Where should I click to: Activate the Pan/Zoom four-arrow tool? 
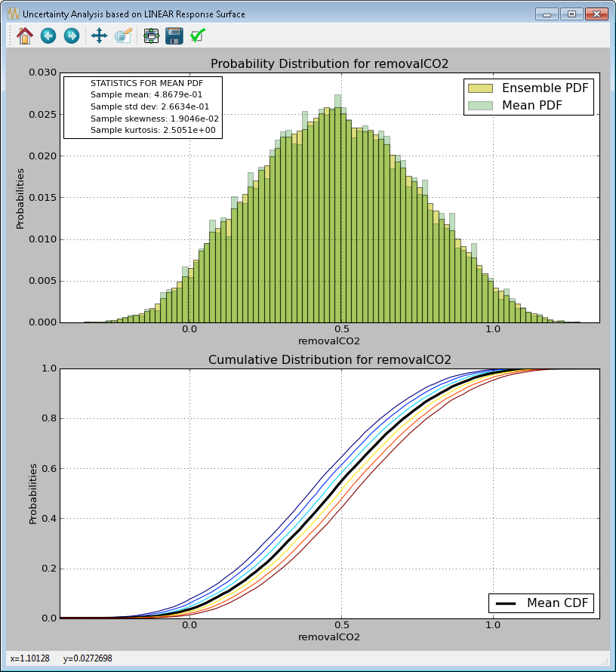(100, 35)
